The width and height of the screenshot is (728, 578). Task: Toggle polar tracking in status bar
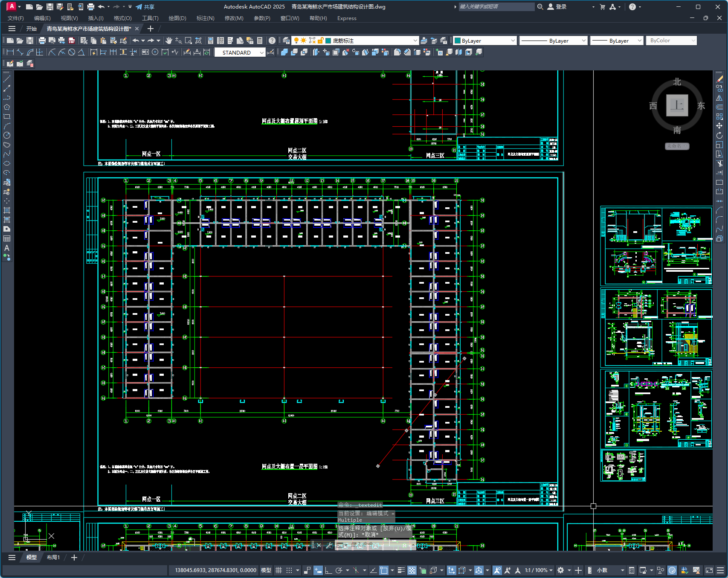339,570
